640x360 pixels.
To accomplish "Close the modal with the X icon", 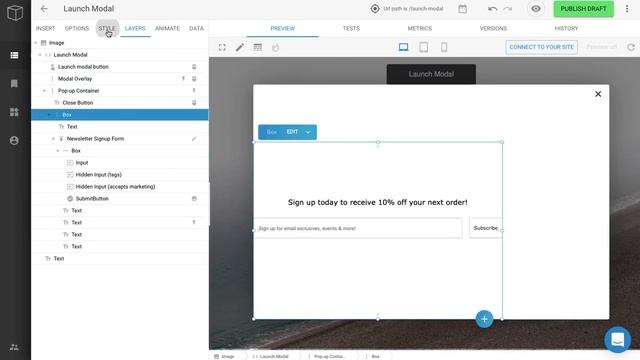I will click(598, 94).
